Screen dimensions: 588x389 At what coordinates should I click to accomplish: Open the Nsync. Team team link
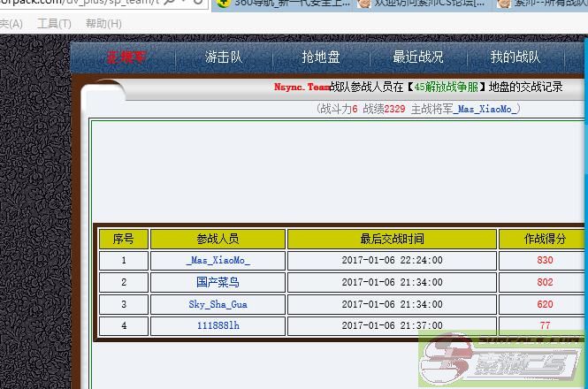[302, 88]
